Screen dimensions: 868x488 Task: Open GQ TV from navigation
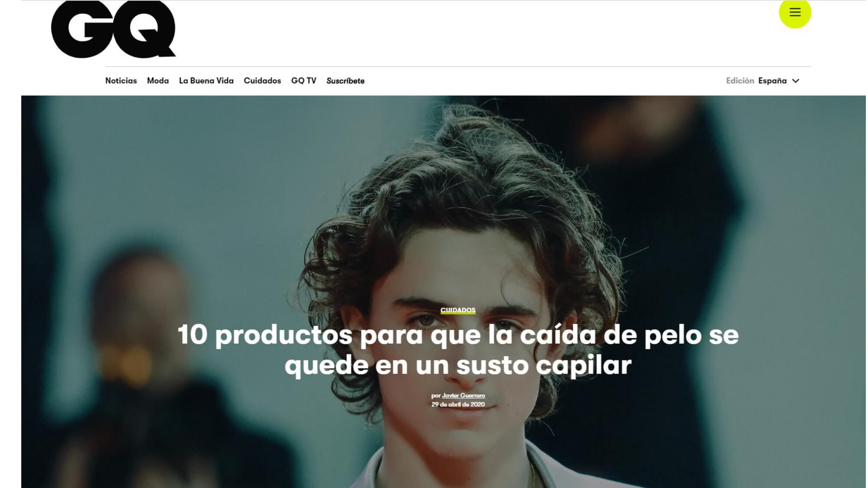[303, 81]
